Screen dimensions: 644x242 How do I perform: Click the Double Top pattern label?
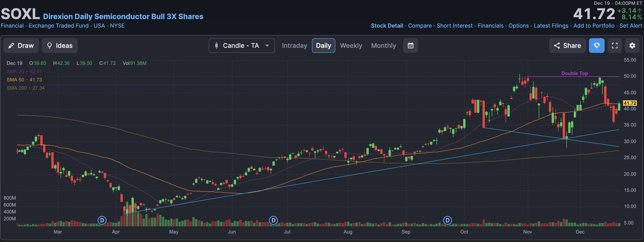tap(574, 73)
